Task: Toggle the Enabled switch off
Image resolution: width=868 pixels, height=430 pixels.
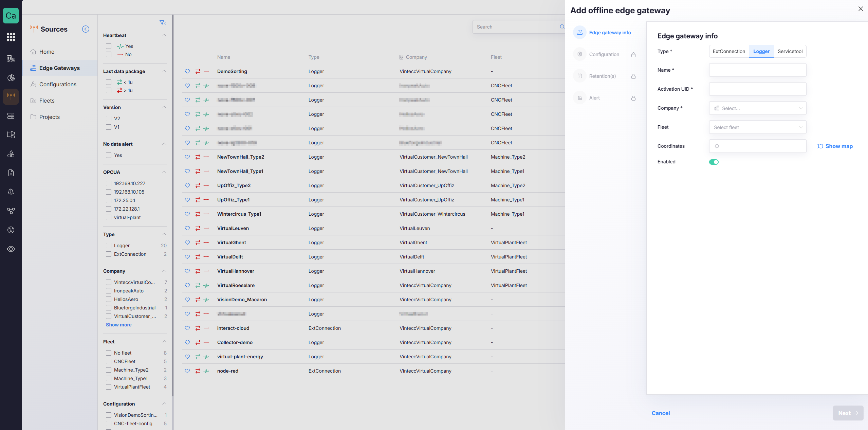Action: [x=714, y=162]
